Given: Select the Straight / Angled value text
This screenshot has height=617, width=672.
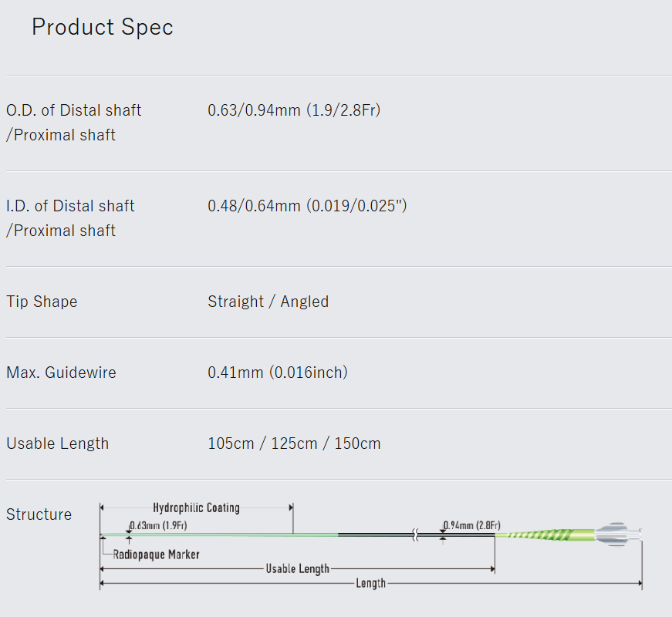Looking at the screenshot, I should click(268, 302).
